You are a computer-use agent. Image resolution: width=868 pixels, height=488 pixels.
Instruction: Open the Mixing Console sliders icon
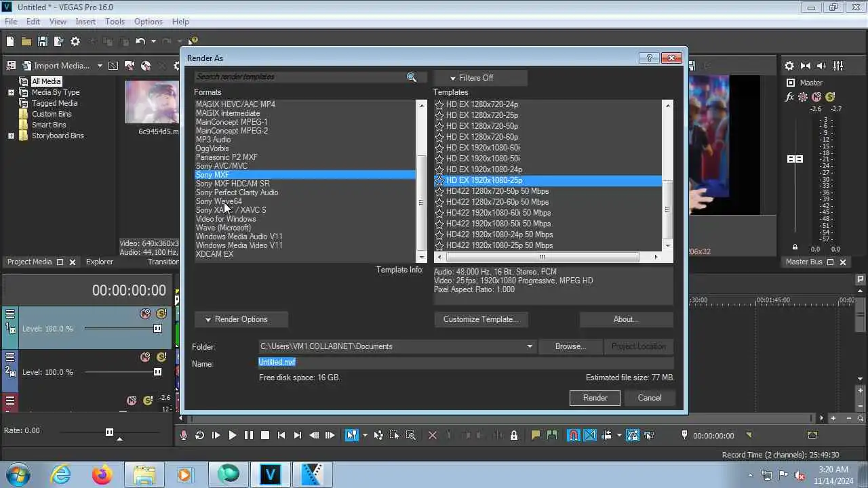pos(839,66)
